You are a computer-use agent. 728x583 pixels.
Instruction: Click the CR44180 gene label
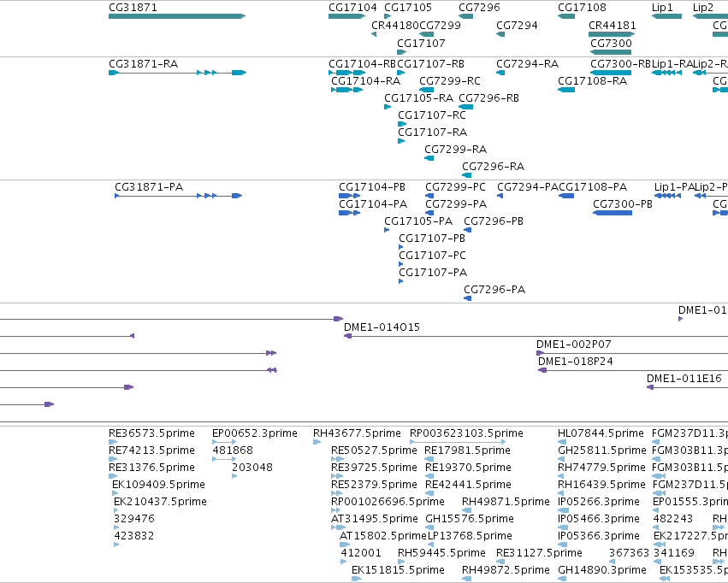pyautogui.click(x=395, y=25)
